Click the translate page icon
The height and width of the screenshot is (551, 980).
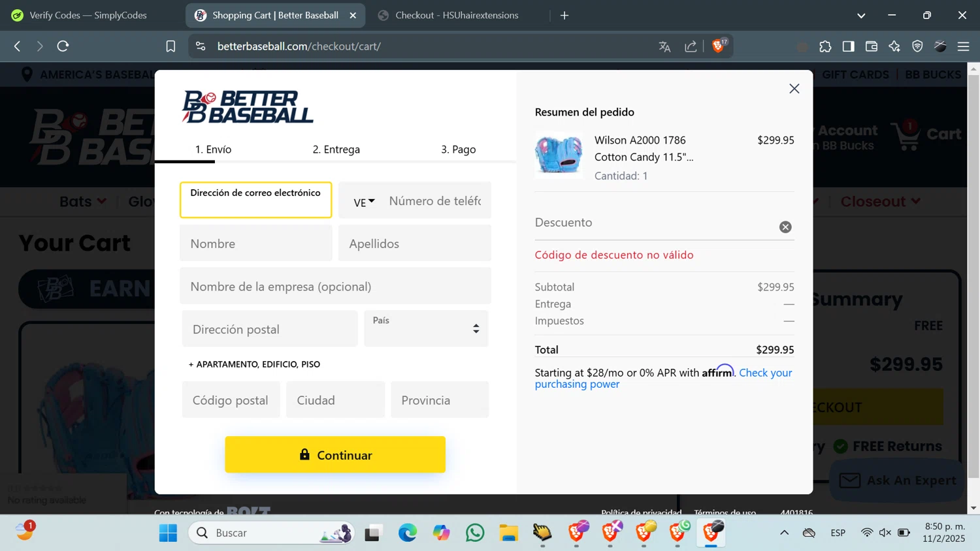pos(664,46)
